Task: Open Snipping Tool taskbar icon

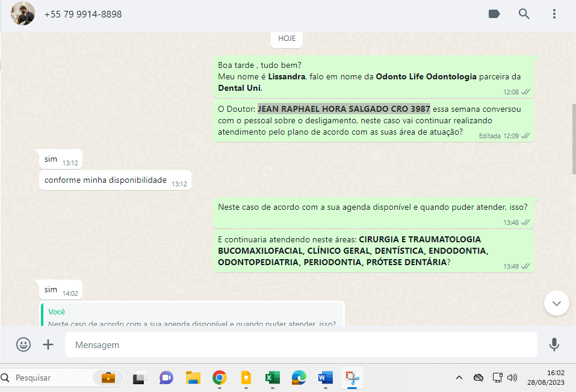Action: (x=352, y=378)
